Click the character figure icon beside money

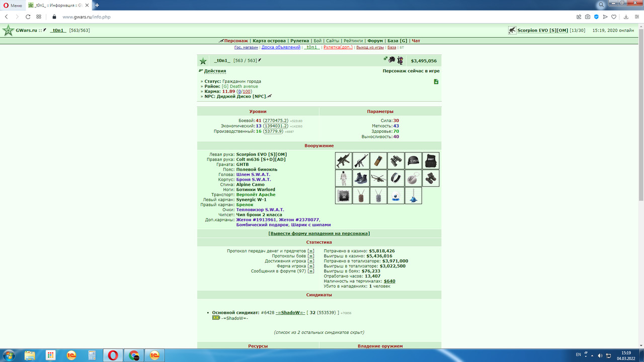point(400,60)
